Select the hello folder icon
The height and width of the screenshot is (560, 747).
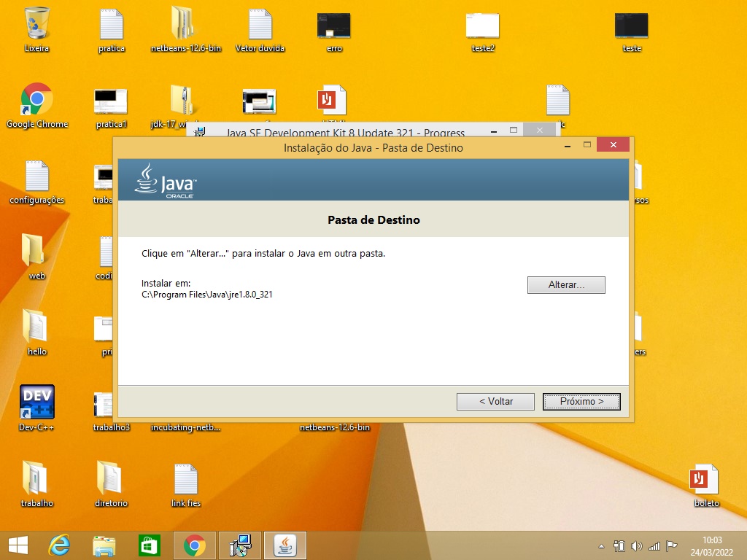click(x=36, y=332)
